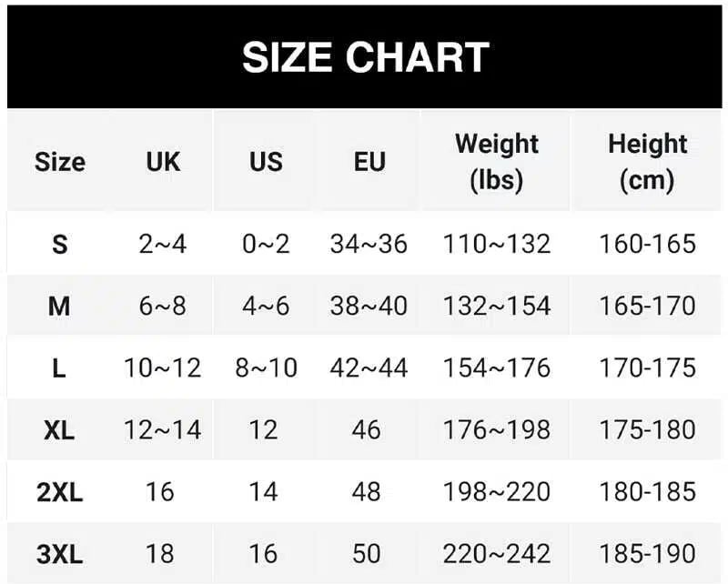Select the M size row label

(x=59, y=307)
